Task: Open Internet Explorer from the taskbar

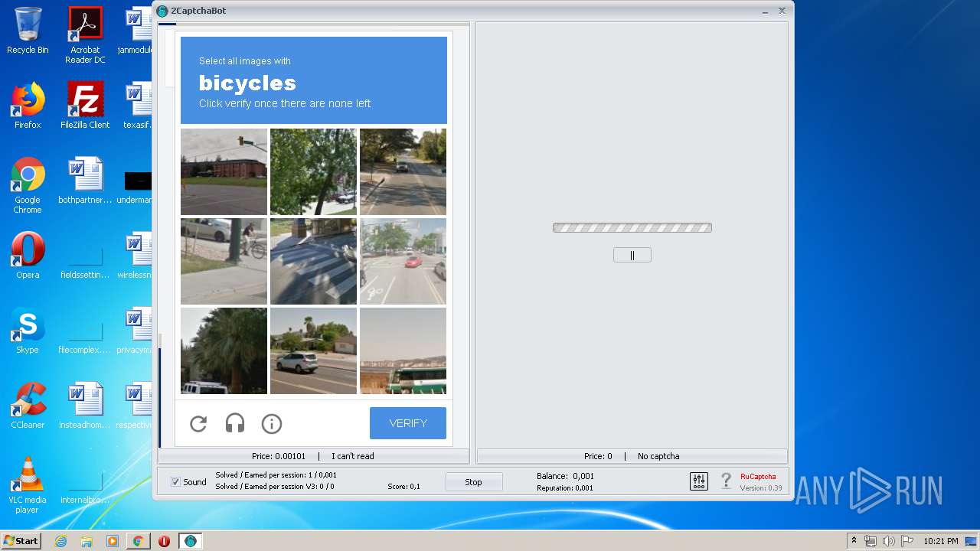Action: coord(61,541)
